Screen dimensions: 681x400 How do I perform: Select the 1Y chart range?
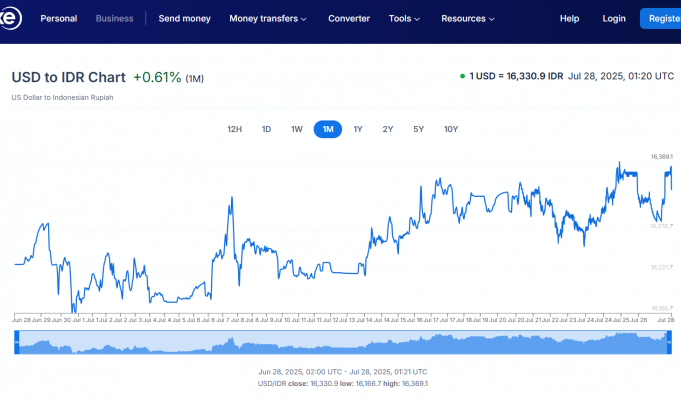coord(358,129)
